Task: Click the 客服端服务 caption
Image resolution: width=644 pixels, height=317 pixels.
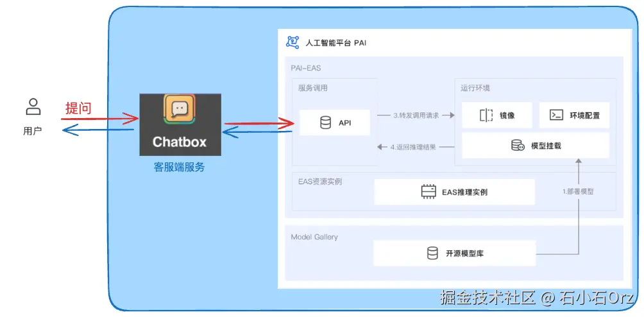Action: coord(179,167)
